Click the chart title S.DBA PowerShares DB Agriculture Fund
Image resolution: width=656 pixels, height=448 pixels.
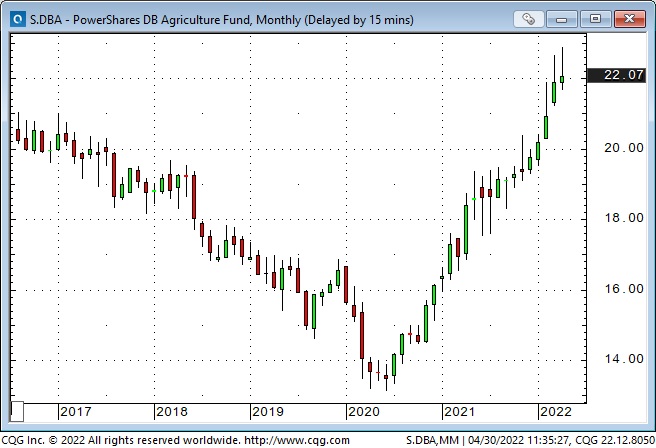pyautogui.click(x=222, y=20)
